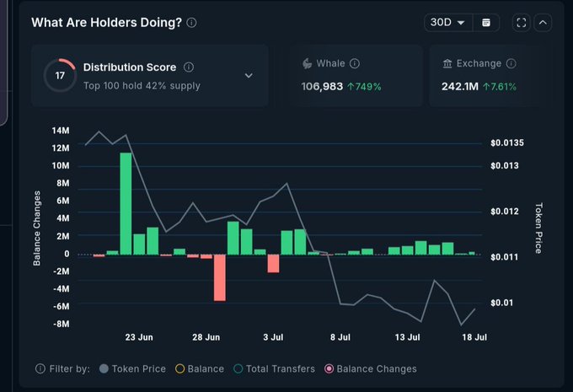Image resolution: width=573 pixels, height=392 pixels.
Task: Click the Distribution Score gauge showing 17
Action: tap(60, 75)
